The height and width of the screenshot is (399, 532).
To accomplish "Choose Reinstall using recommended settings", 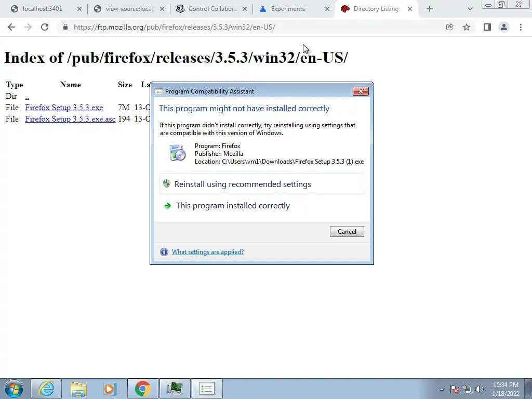I will point(262,184).
